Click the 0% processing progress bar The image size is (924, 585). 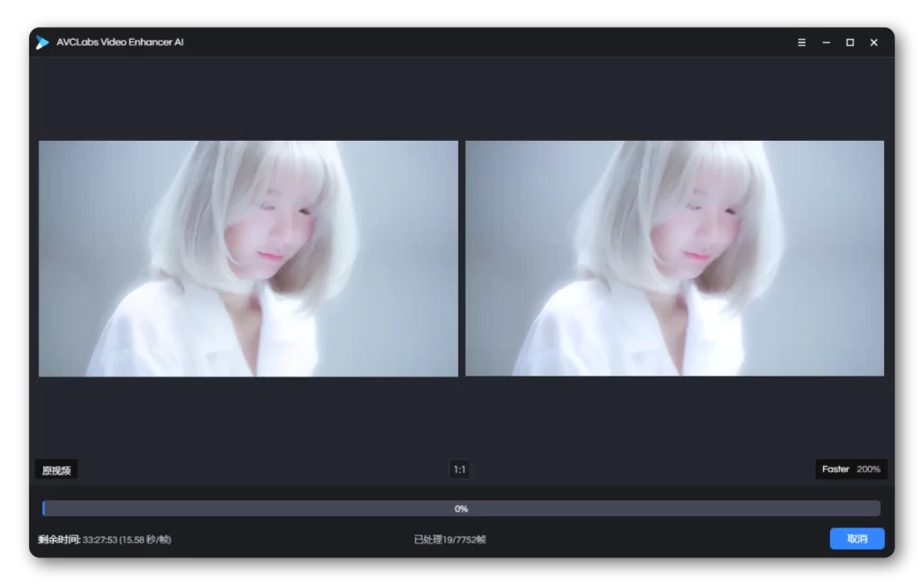click(632, 508)
